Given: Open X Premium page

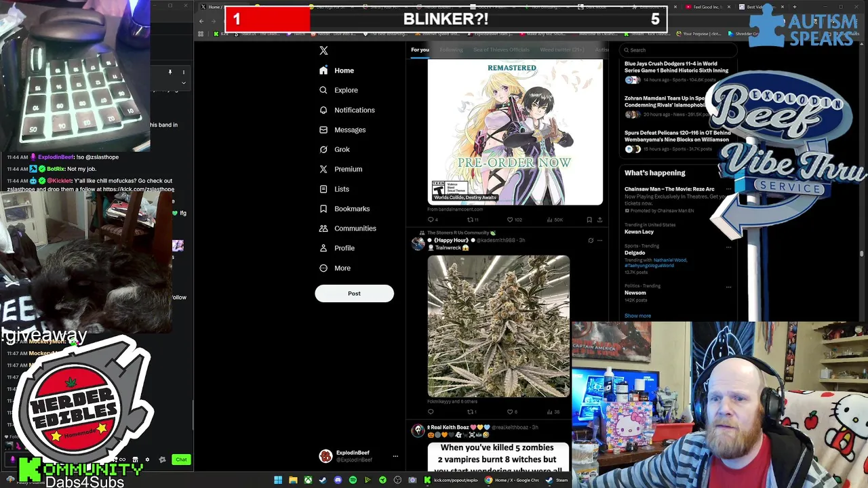Looking at the screenshot, I should click(340, 169).
